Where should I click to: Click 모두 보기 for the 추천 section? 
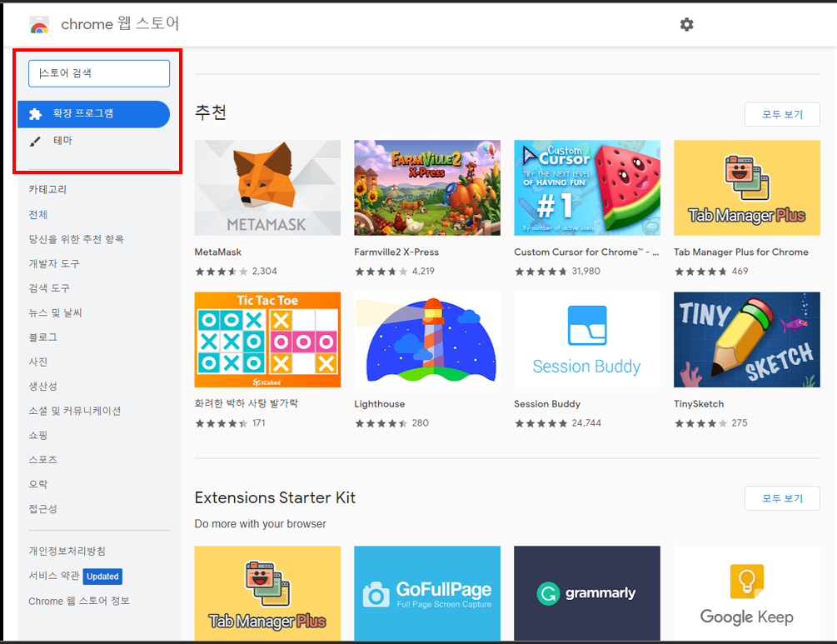pyautogui.click(x=782, y=114)
